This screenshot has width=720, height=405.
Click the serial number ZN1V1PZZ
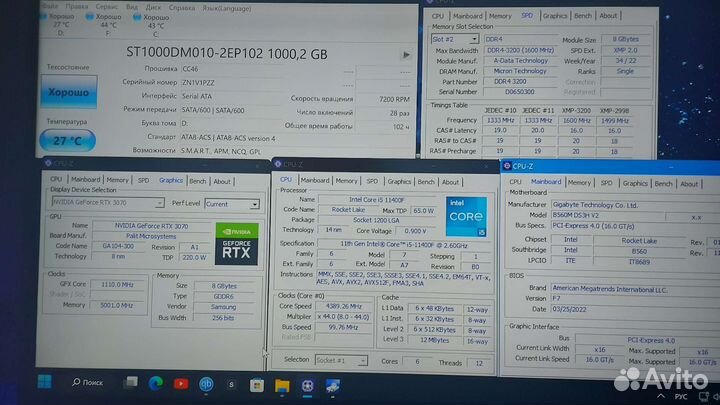coord(198,83)
